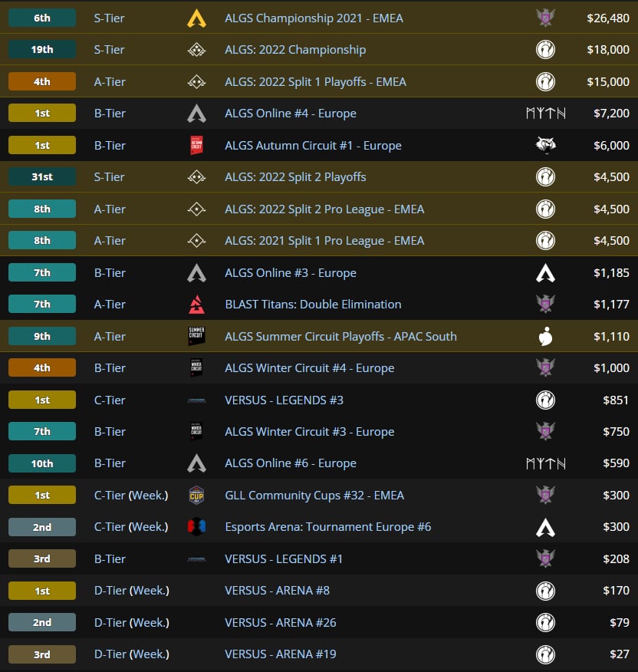Click the team logo on BLAST Titans row
This screenshot has height=672, width=638.
click(545, 305)
